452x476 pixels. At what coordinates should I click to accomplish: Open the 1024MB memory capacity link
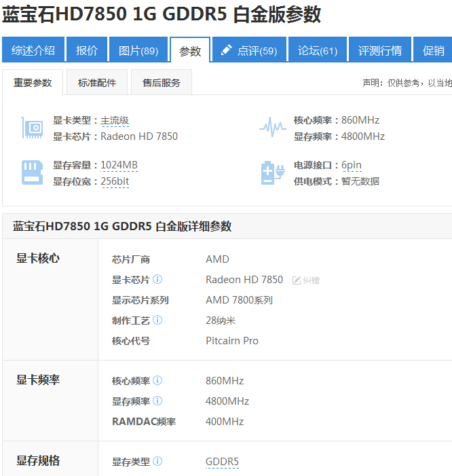pyautogui.click(x=119, y=165)
